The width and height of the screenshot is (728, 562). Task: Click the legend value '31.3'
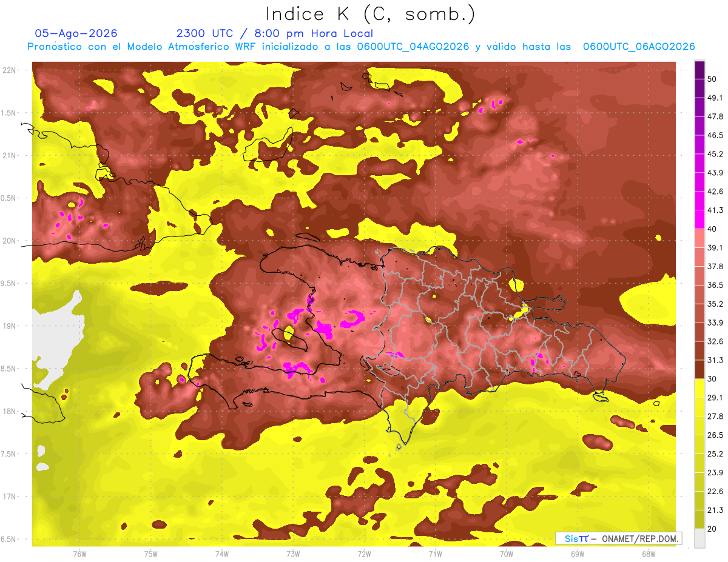715,360
